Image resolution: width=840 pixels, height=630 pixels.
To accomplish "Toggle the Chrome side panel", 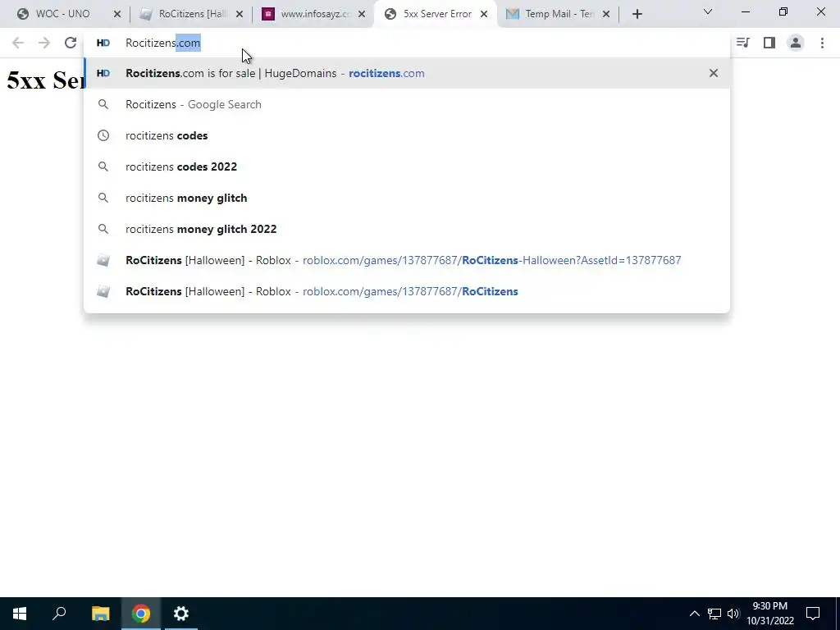I will point(769,43).
